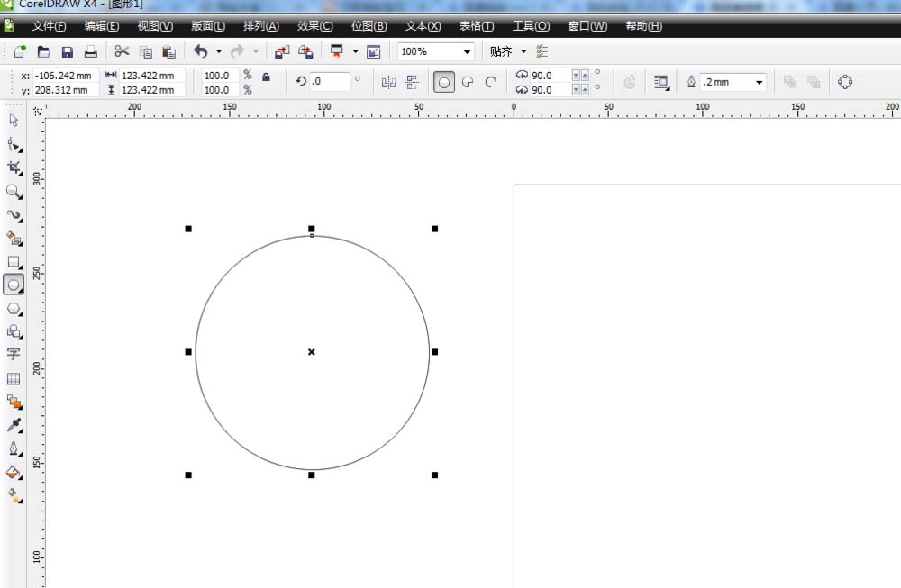Activate the Polygon tool
Screen dimensions: 901x588
14,309
